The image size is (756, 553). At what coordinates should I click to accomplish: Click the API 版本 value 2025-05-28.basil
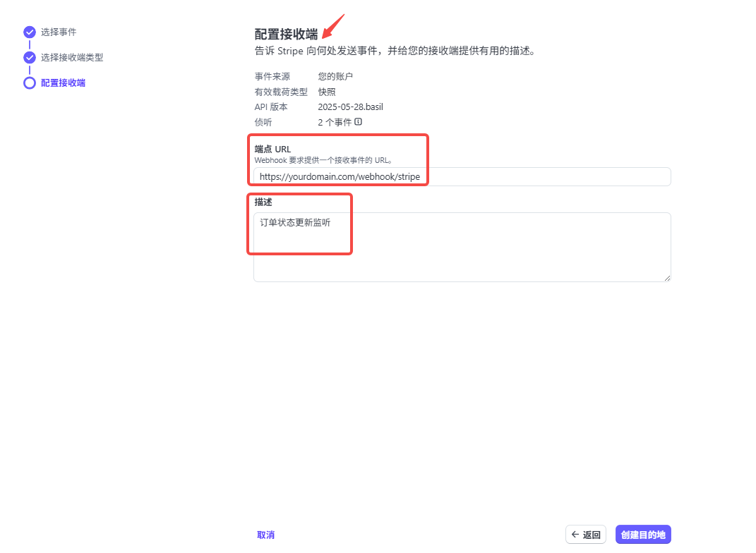349,107
